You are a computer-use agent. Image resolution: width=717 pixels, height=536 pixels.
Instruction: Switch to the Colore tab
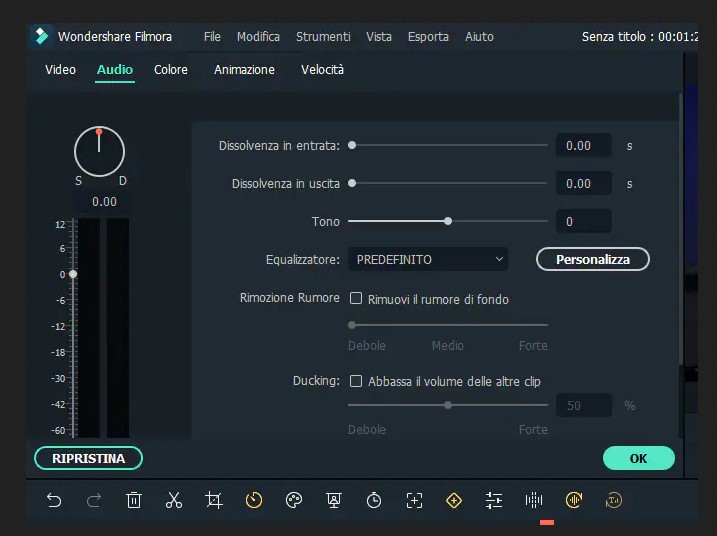coord(171,70)
